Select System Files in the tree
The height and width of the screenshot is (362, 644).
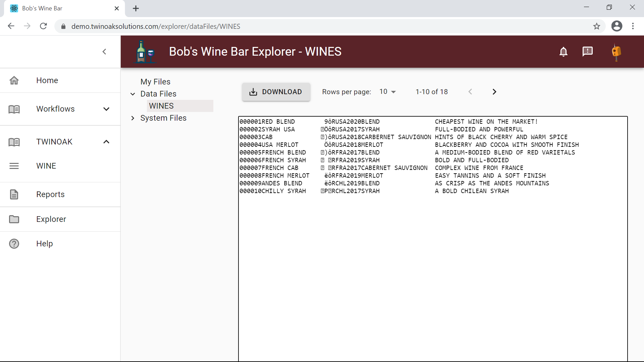pyautogui.click(x=163, y=118)
